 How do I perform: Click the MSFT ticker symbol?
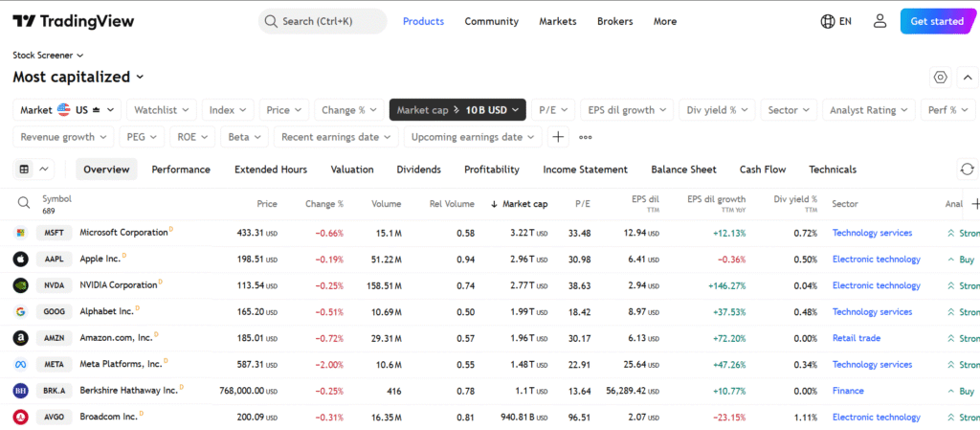click(55, 233)
